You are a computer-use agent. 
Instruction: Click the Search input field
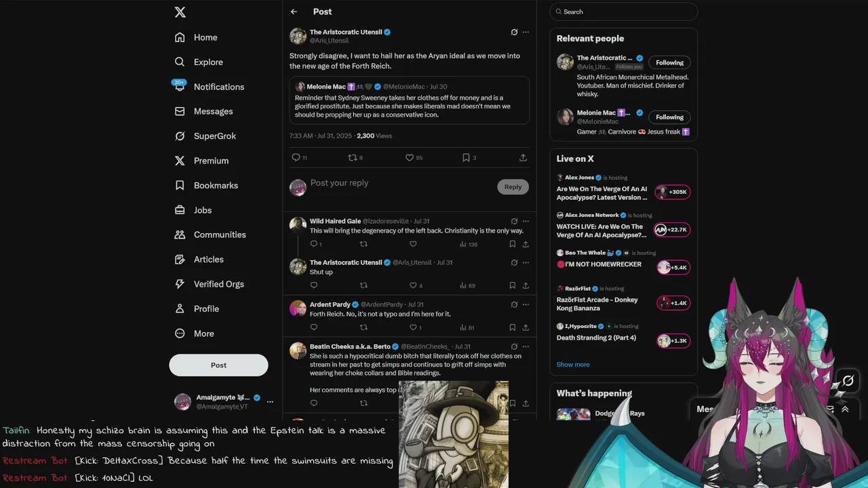click(x=623, y=12)
